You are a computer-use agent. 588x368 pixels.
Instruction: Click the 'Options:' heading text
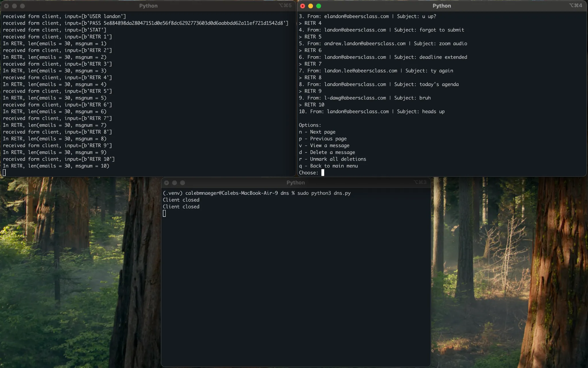click(310, 125)
